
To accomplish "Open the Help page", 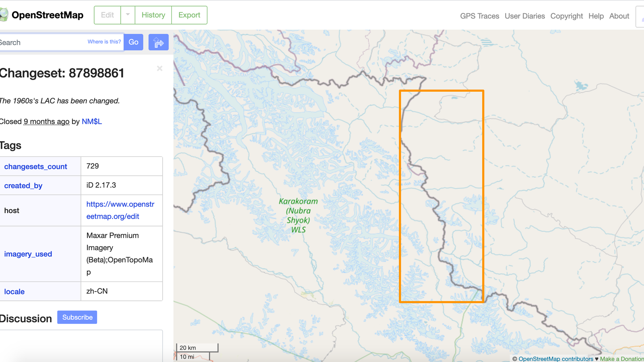I will coord(596,16).
